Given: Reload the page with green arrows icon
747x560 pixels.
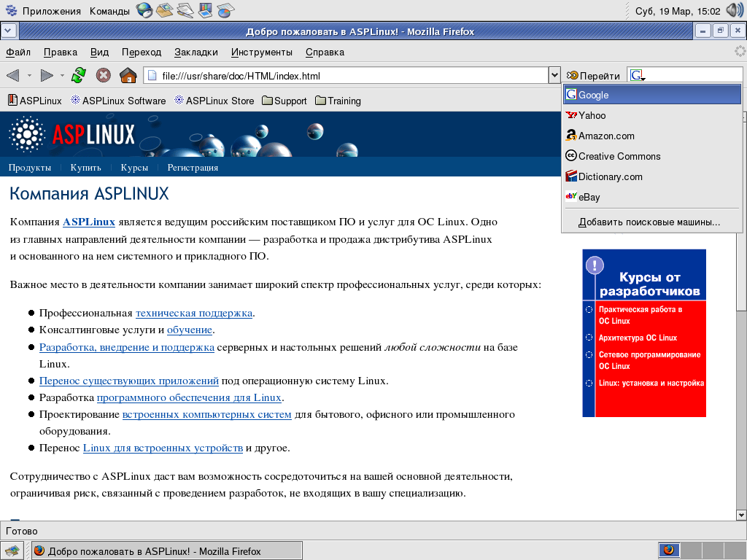Looking at the screenshot, I should (79, 75).
